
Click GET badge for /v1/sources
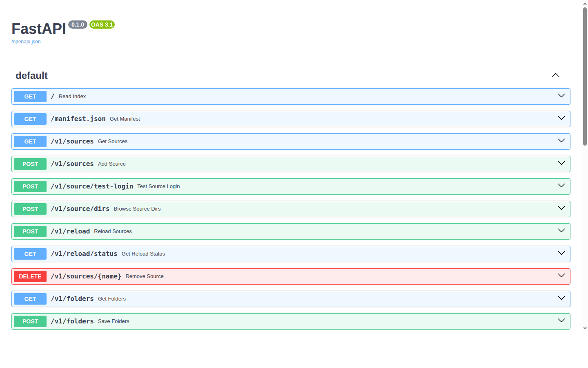pyautogui.click(x=30, y=141)
